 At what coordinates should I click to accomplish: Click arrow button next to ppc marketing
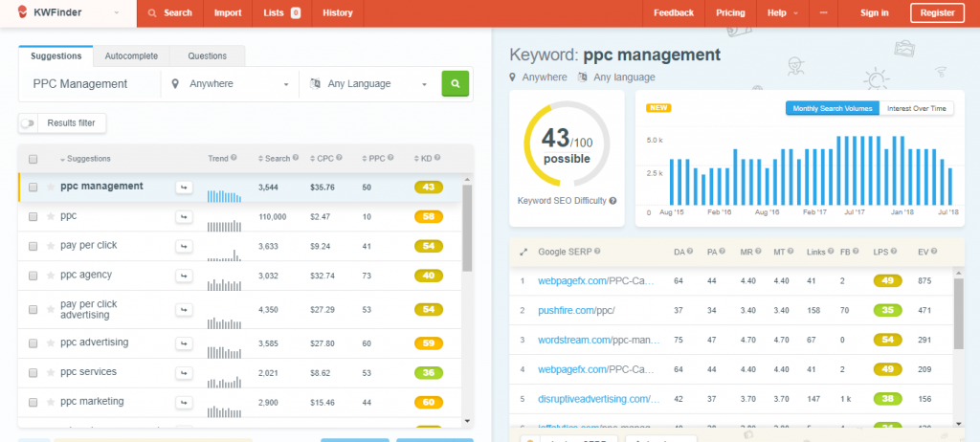click(184, 402)
